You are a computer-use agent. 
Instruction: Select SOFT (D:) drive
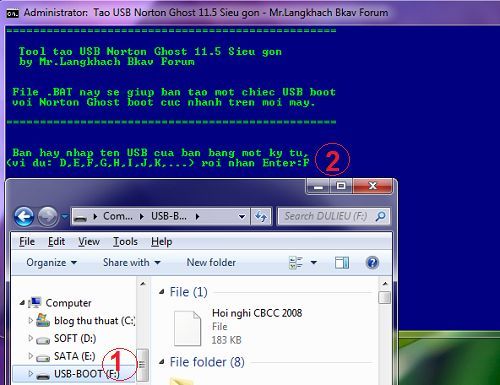[x=75, y=338]
